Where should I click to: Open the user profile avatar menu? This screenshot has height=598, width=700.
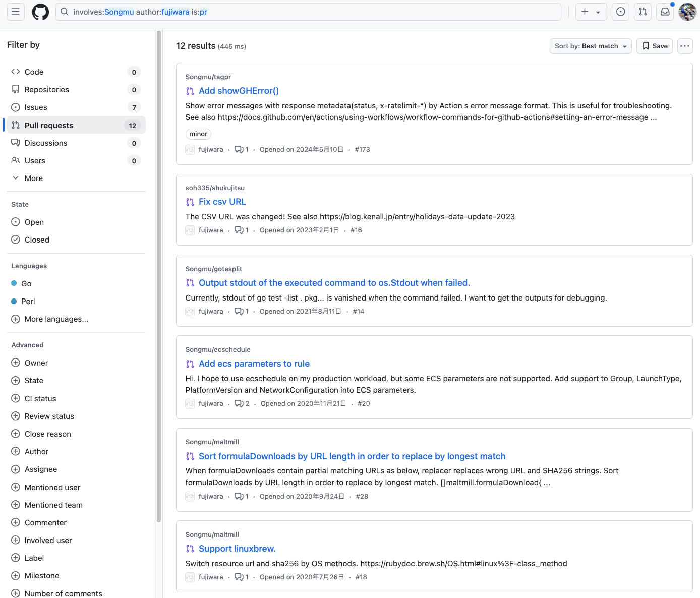(687, 12)
